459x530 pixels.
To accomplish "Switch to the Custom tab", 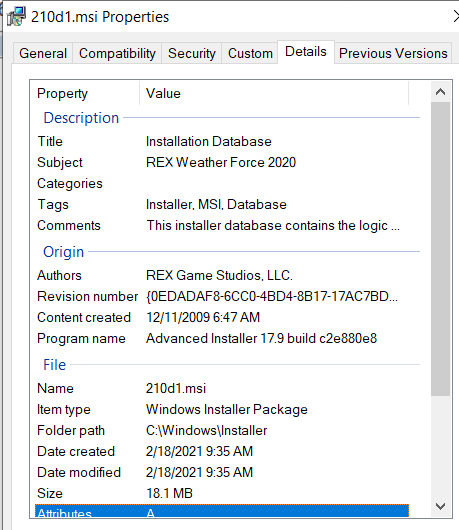I will (250, 53).
